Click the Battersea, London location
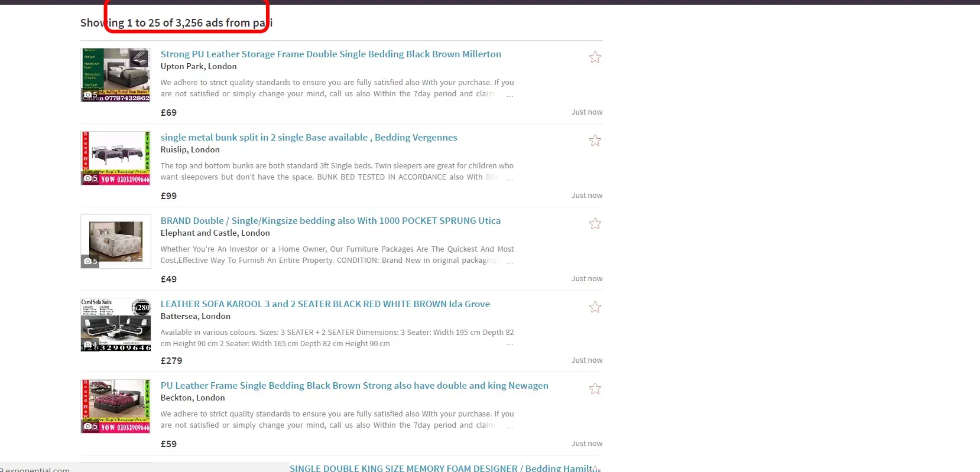The image size is (980, 472). [196, 316]
